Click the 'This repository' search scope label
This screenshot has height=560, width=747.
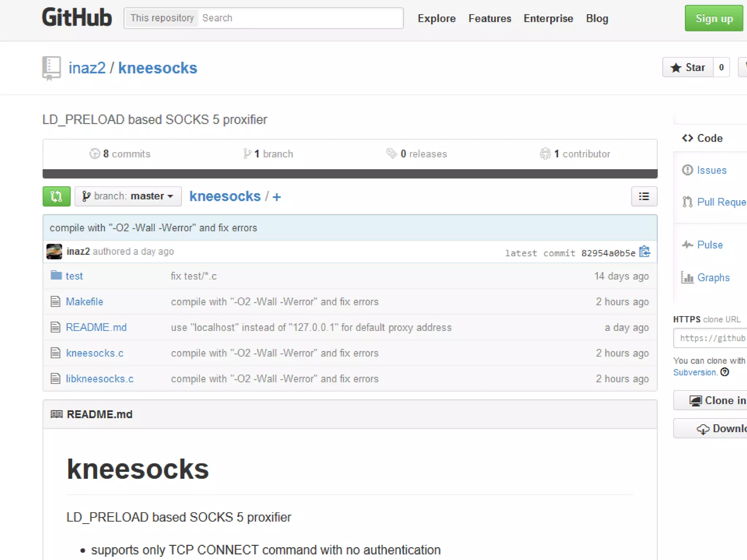pyautogui.click(x=162, y=18)
